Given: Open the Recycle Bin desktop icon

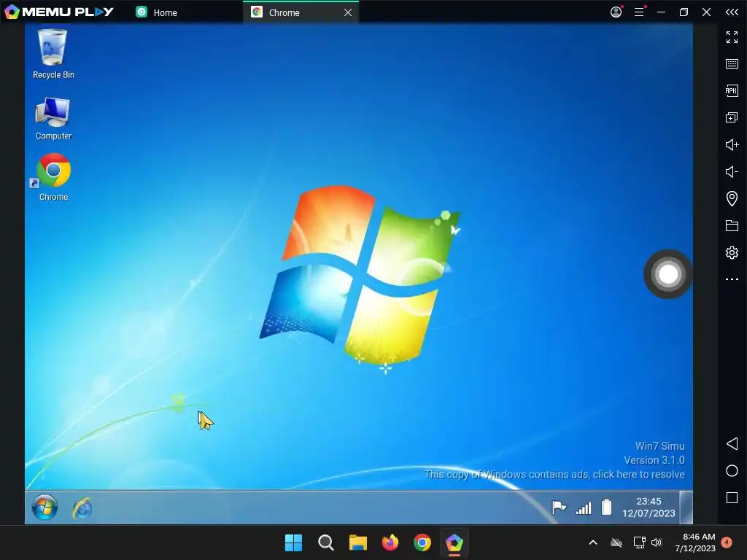Looking at the screenshot, I should pyautogui.click(x=53, y=53).
